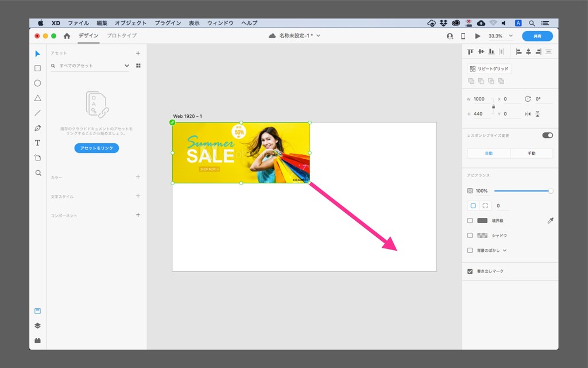The height and width of the screenshot is (368, 588).
Task: Add a color with カラー plus
Action: click(138, 177)
